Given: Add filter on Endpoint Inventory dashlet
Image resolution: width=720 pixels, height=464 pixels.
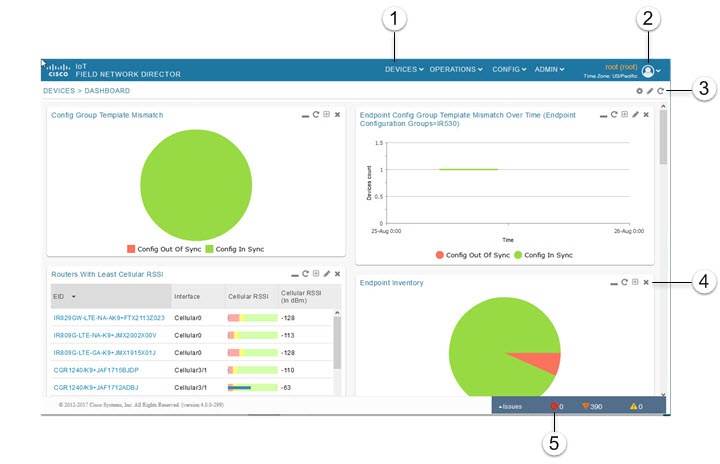Looking at the screenshot, I should coord(635,282).
